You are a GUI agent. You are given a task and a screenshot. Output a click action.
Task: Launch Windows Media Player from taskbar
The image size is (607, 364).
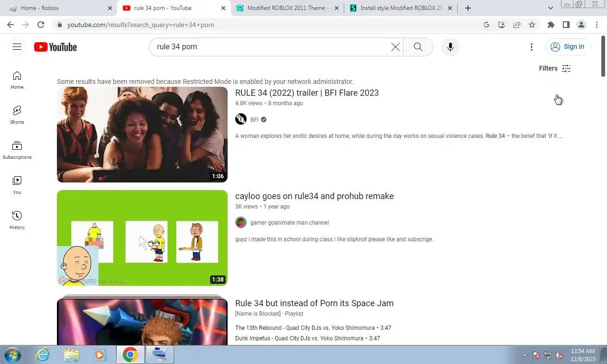point(100,355)
